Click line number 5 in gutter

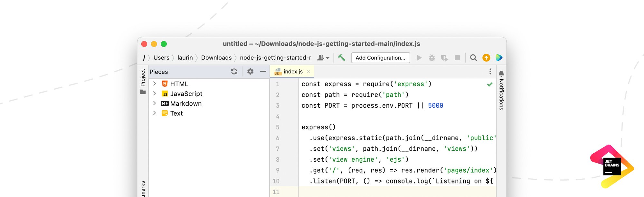(x=278, y=127)
